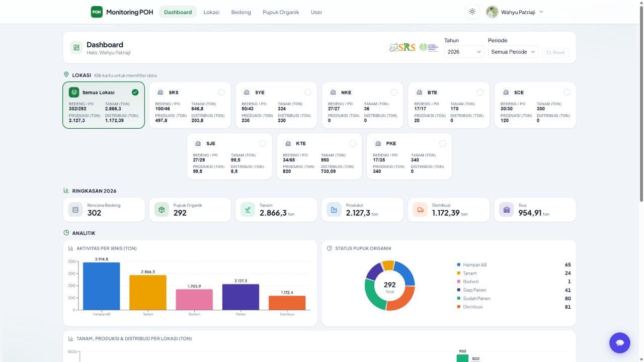Open the chat bubble floating button

(x=620, y=343)
